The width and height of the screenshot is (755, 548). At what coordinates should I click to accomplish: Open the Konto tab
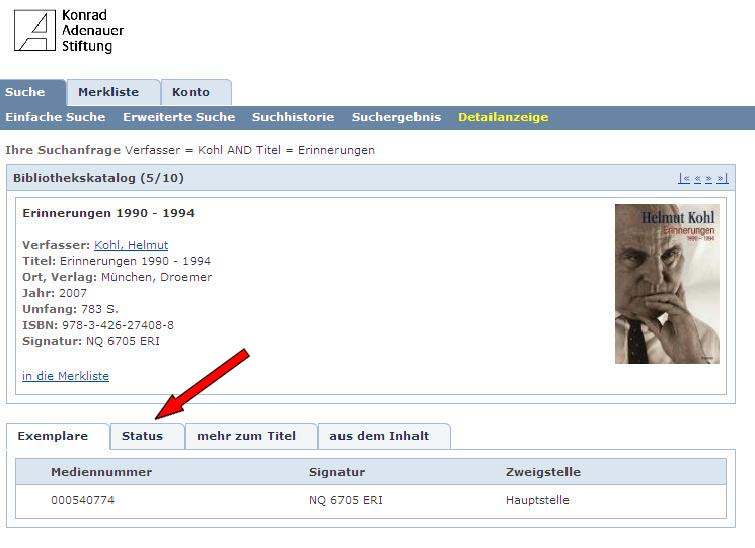coord(191,92)
